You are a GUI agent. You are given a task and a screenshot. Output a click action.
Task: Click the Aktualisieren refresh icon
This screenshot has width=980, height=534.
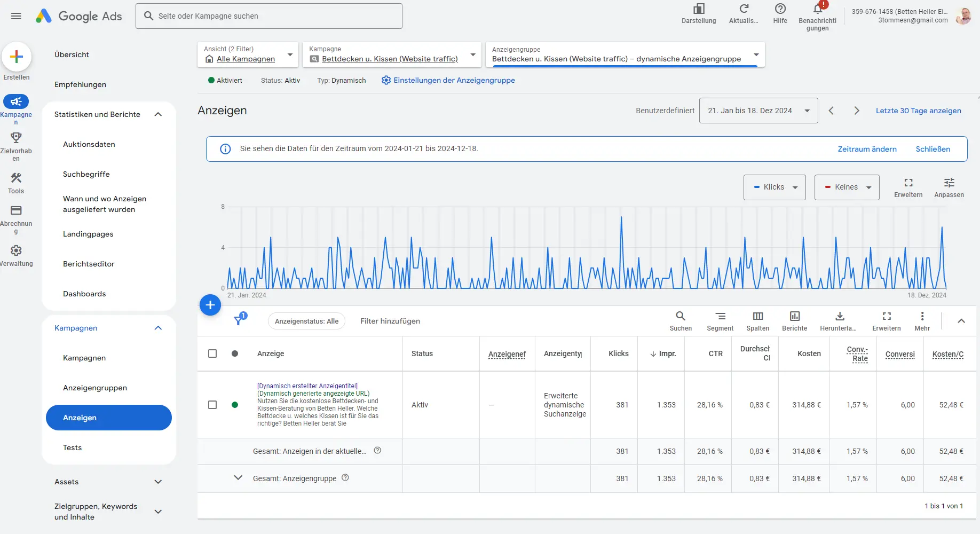(744, 9)
